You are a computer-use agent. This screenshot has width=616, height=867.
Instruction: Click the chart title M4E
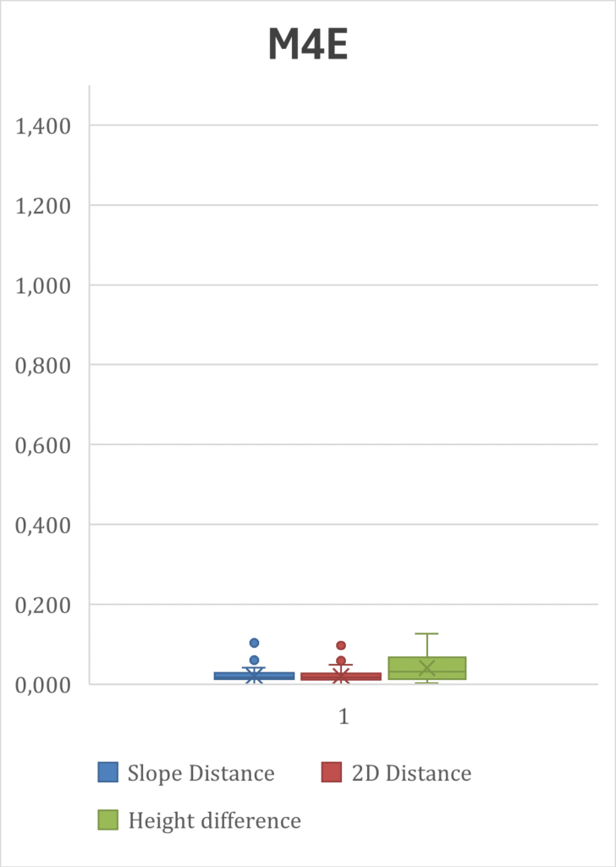point(308,45)
